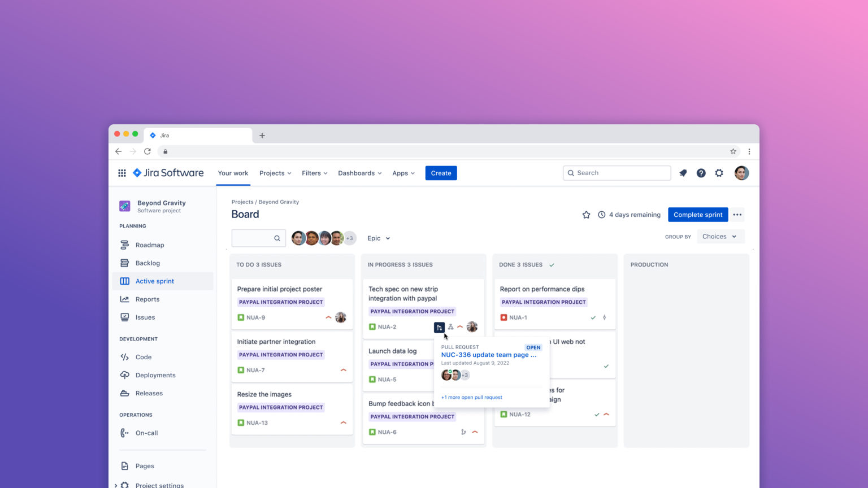
Task: Open the Epic grouping dropdown
Action: click(x=378, y=238)
